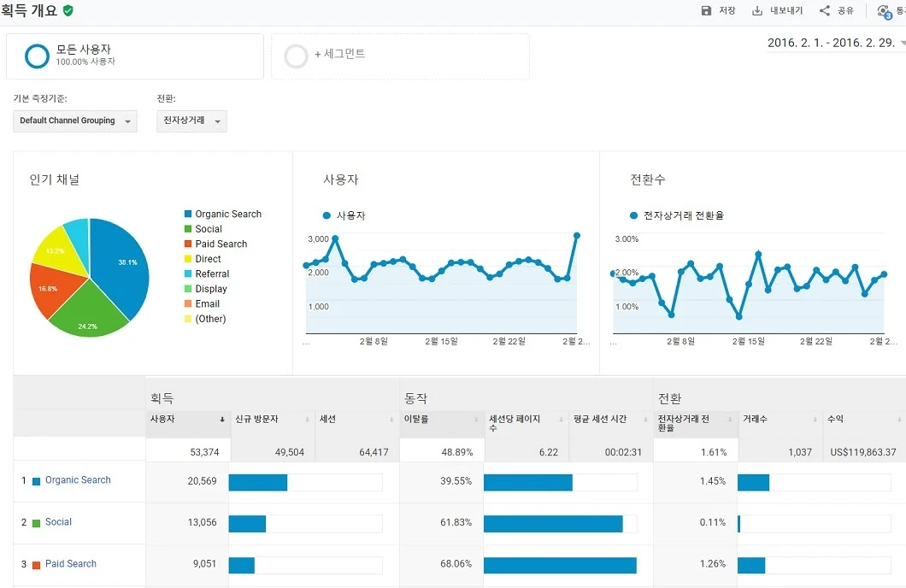The width and height of the screenshot is (906, 588).
Task: Click Direct yellow legend swatch
Action: [x=188, y=259]
